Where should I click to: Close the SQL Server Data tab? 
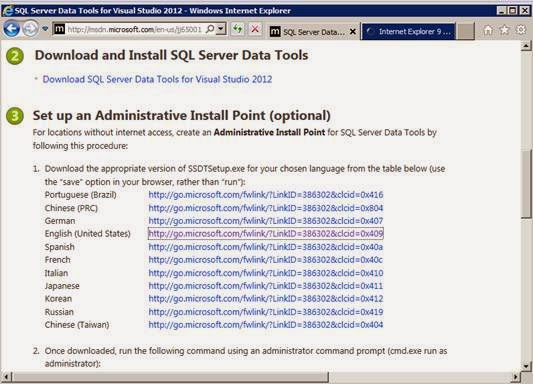click(353, 32)
